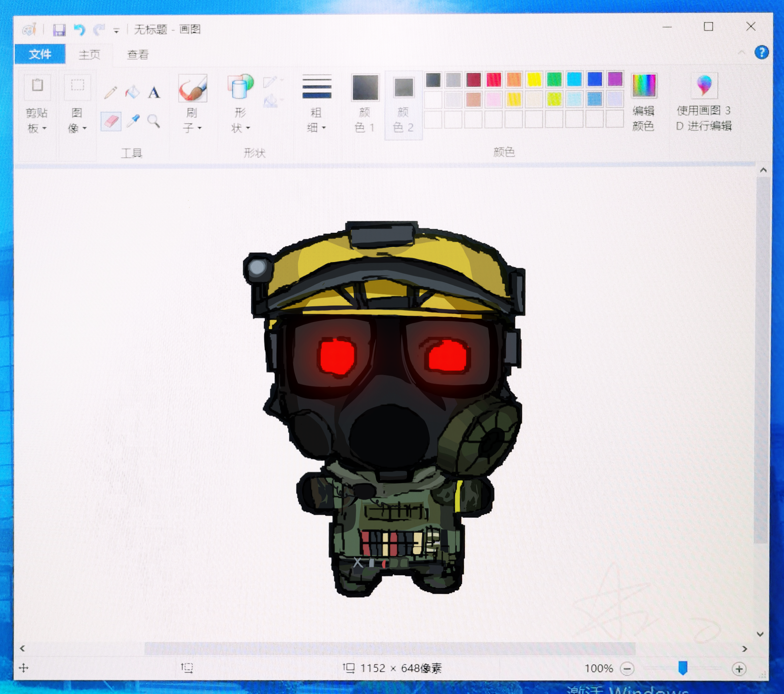Select the Magnifier tool
The width and height of the screenshot is (784, 694).
click(x=154, y=121)
